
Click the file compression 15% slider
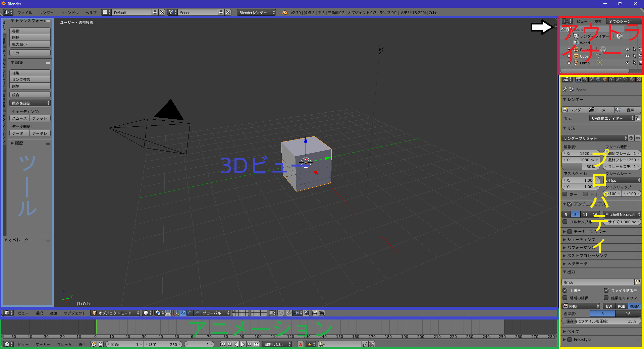pos(601,321)
